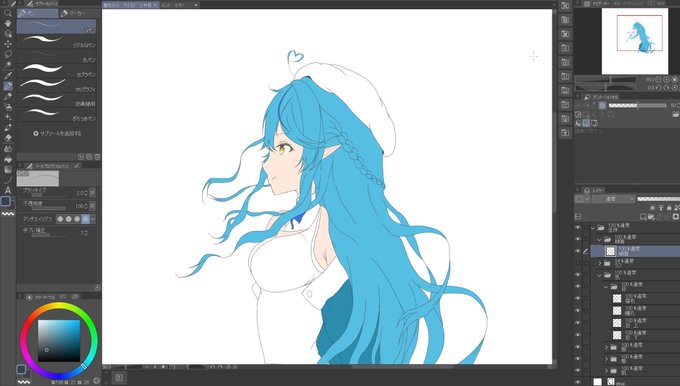Select the Move Layer four-arrow tool
This screenshot has width=680, height=386.
[x=8, y=44]
